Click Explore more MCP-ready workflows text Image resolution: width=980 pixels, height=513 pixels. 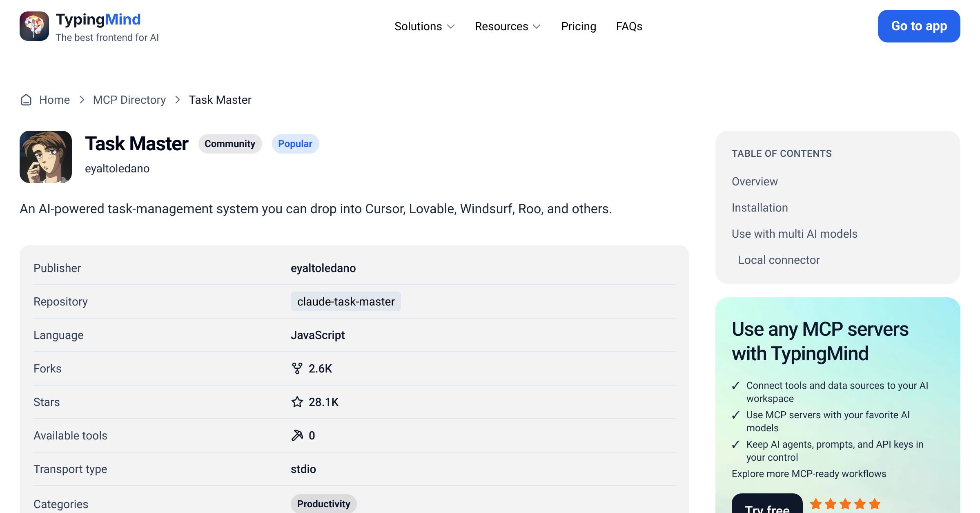coord(809,474)
